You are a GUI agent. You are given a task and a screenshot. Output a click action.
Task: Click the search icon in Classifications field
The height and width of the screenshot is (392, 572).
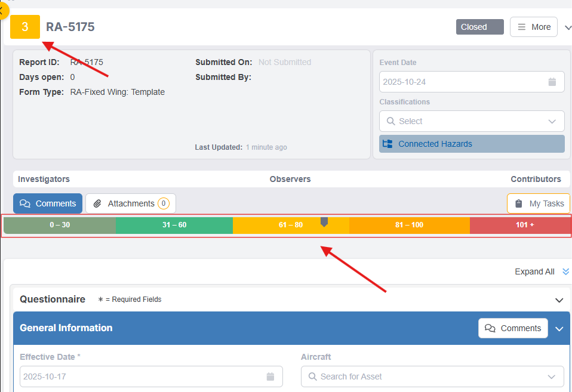pos(391,121)
